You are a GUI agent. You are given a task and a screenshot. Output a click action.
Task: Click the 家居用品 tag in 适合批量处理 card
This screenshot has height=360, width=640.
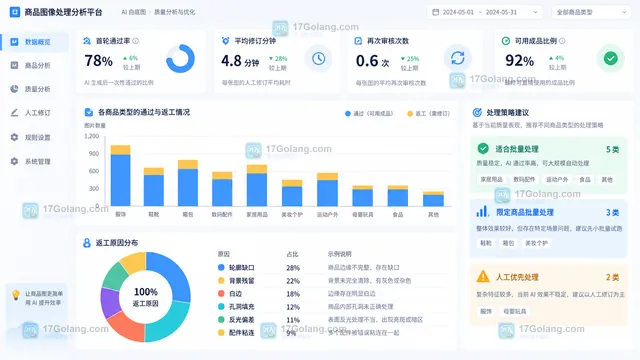pos(491,179)
